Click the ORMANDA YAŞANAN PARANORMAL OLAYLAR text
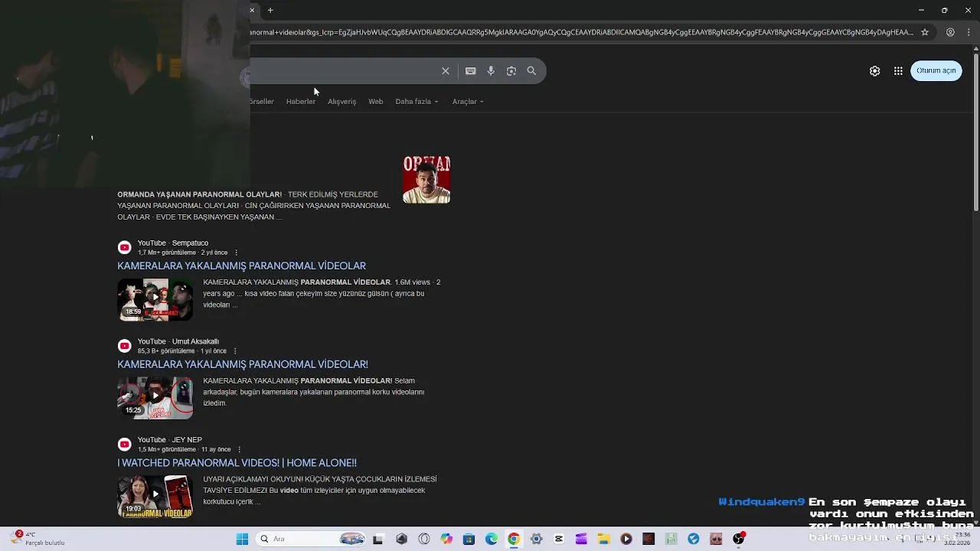 coord(199,194)
